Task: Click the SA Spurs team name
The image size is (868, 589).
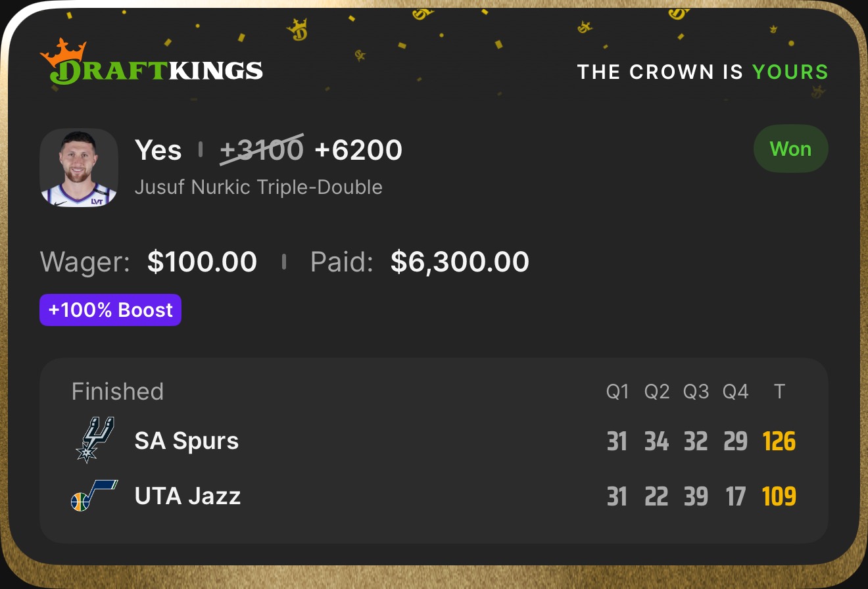Action: pos(187,440)
